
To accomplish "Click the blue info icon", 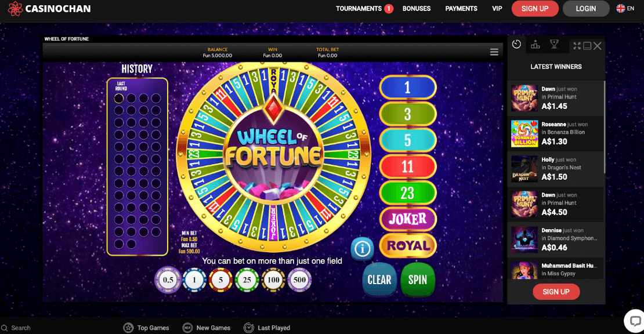I will tap(362, 248).
